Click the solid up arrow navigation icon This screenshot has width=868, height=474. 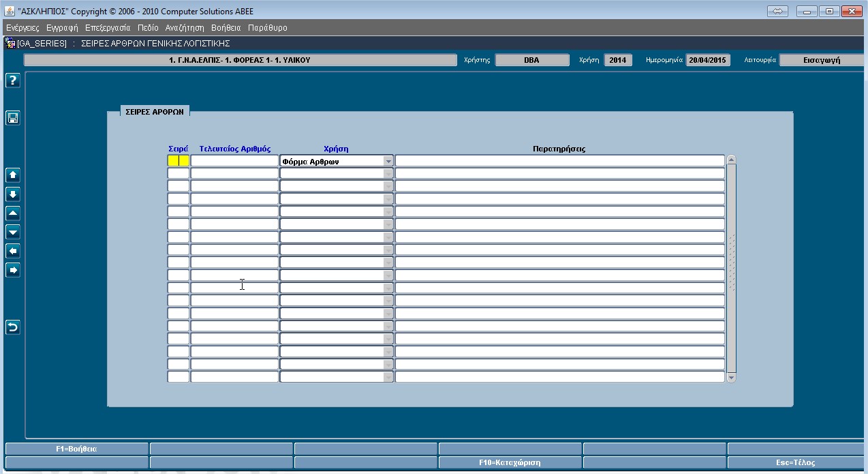click(x=12, y=175)
